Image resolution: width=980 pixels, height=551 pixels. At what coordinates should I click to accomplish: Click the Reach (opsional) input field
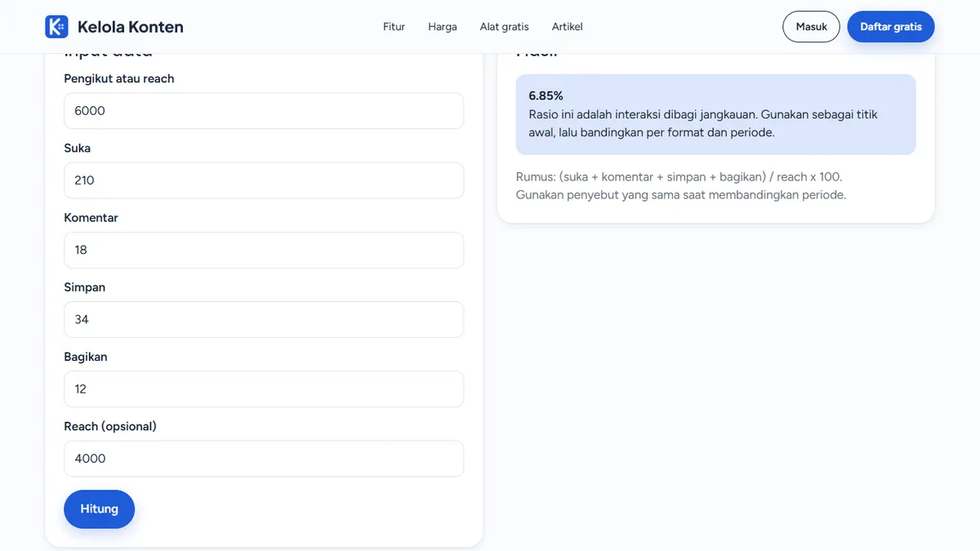coord(264,459)
